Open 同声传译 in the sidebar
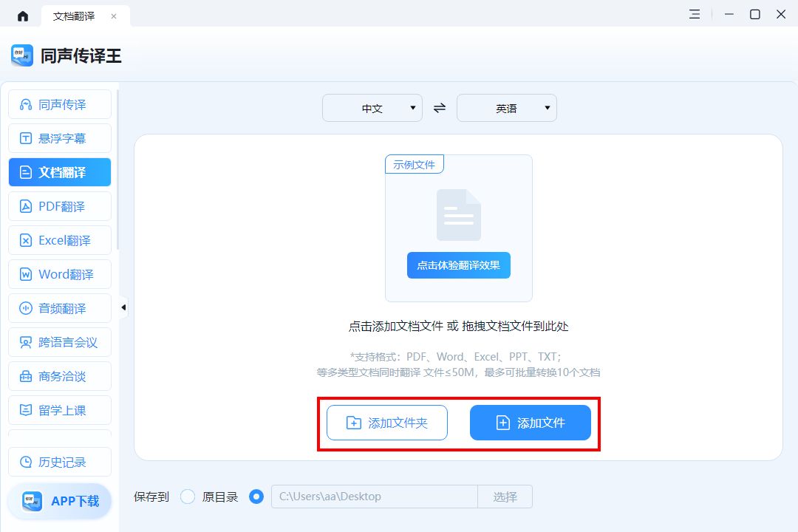The height and width of the screenshot is (532, 798). click(x=60, y=104)
